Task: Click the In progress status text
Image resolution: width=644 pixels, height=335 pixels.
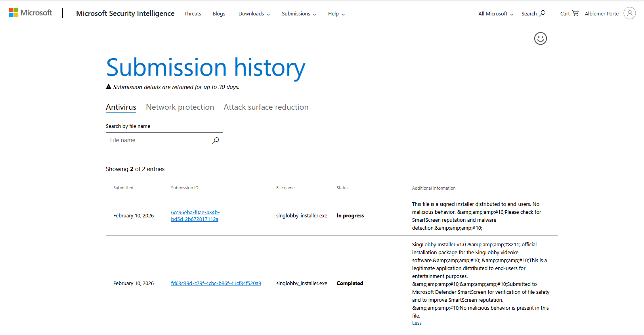Action: pos(350,216)
